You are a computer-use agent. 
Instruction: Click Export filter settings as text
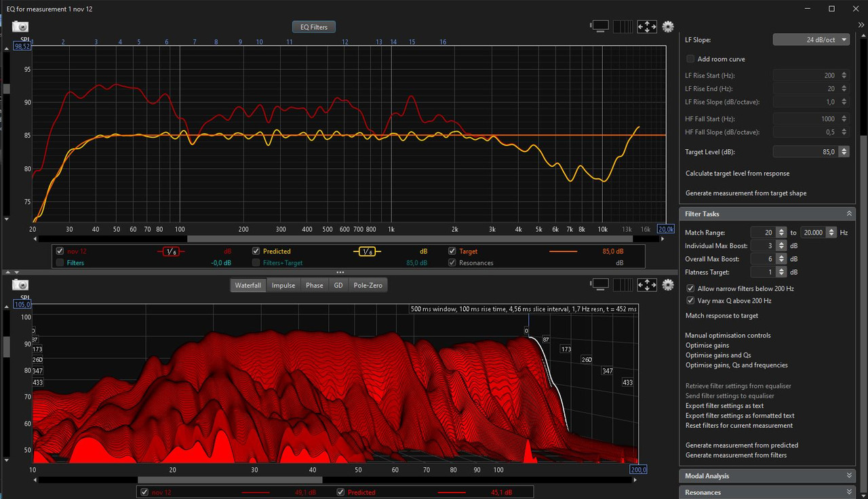coord(724,405)
